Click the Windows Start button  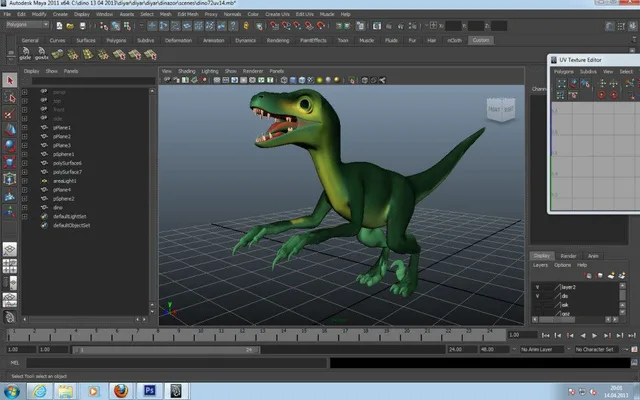coord(11,391)
